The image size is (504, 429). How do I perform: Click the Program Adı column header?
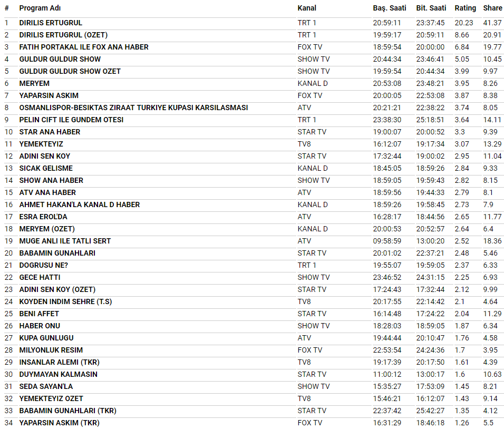coord(40,8)
